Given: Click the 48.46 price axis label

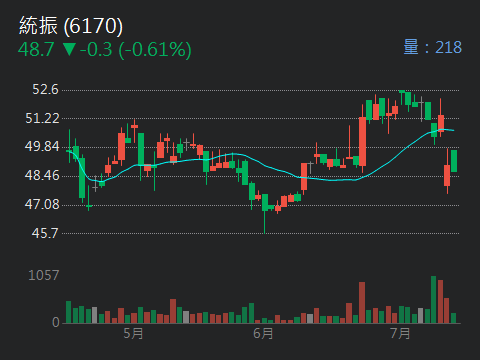Looking at the screenshot, I should pyautogui.click(x=42, y=175).
